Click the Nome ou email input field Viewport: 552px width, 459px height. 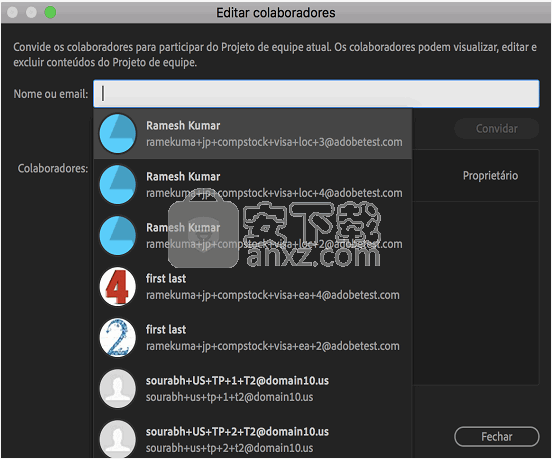316,94
